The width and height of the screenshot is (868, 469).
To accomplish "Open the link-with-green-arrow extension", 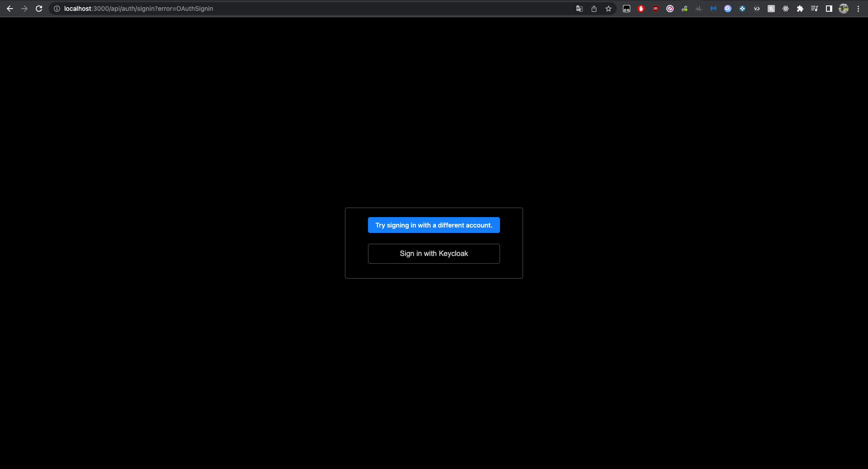I will (684, 9).
